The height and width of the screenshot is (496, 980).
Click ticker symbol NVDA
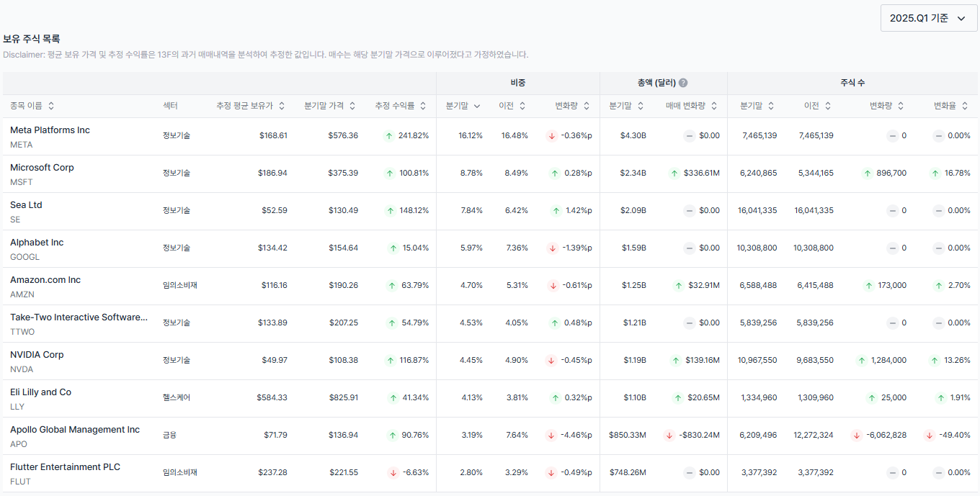(x=22, y=369)
